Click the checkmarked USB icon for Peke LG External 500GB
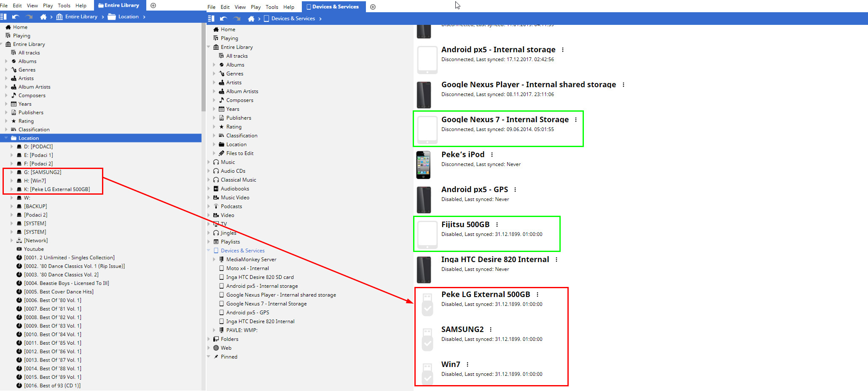This screenshot has width=868, height=391. click(x=427, y=304)
